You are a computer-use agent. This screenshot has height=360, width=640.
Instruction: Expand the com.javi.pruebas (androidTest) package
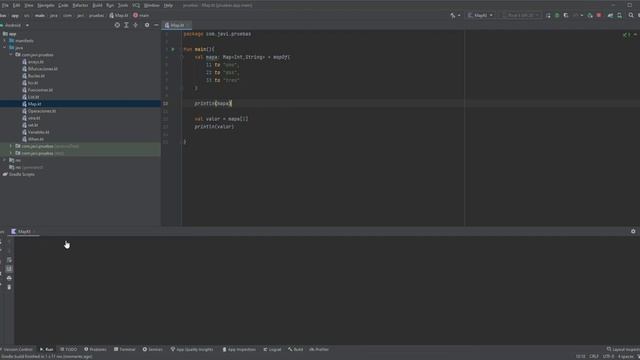click(11, 146)
